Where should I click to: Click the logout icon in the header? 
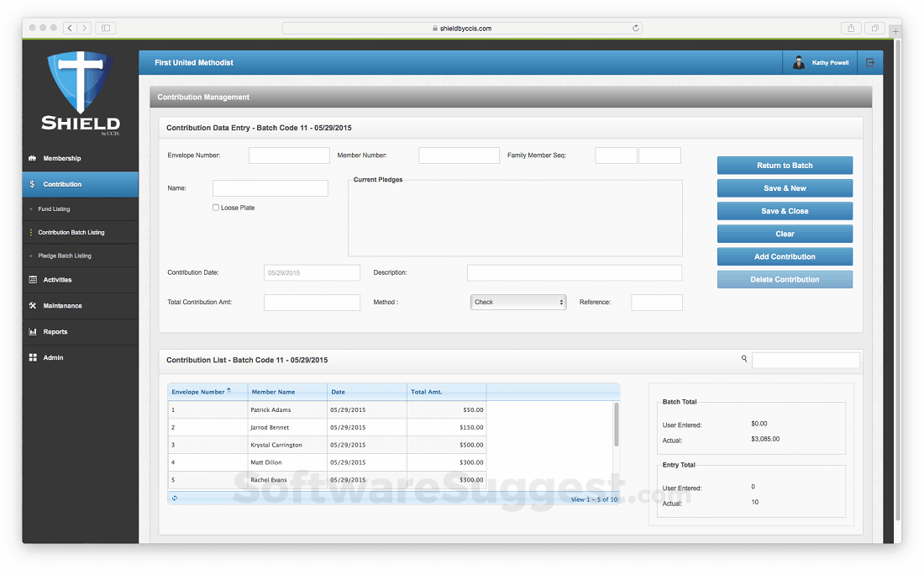tap(871, 61)
